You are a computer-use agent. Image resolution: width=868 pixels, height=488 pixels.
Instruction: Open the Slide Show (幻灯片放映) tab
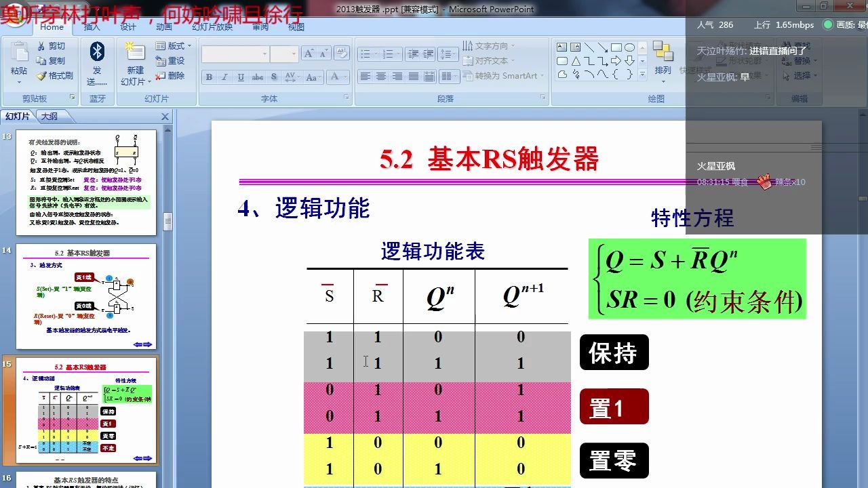(x=212, y=27)
